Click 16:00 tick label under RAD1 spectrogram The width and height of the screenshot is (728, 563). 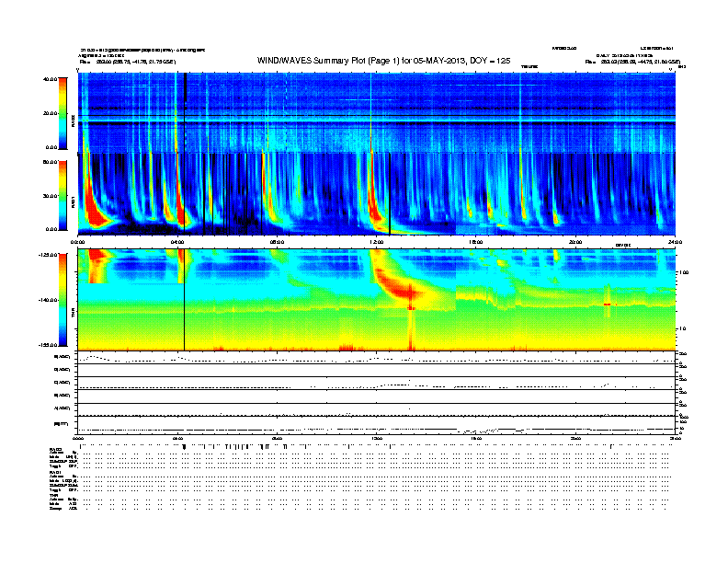tap(476, 242)
